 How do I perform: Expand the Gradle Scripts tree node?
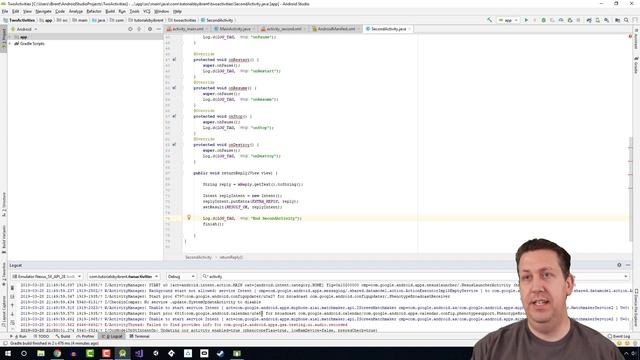tap(11, 43)
